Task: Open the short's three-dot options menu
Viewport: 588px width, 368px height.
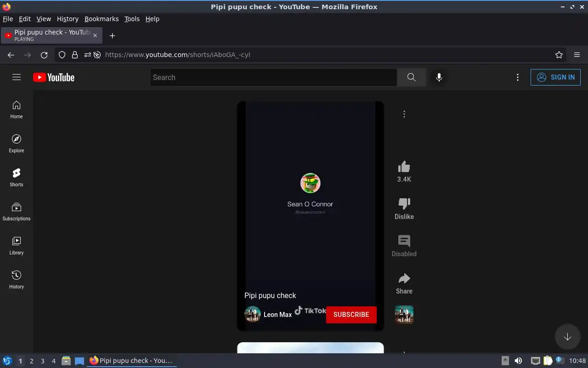Action: tap(404, 114)
